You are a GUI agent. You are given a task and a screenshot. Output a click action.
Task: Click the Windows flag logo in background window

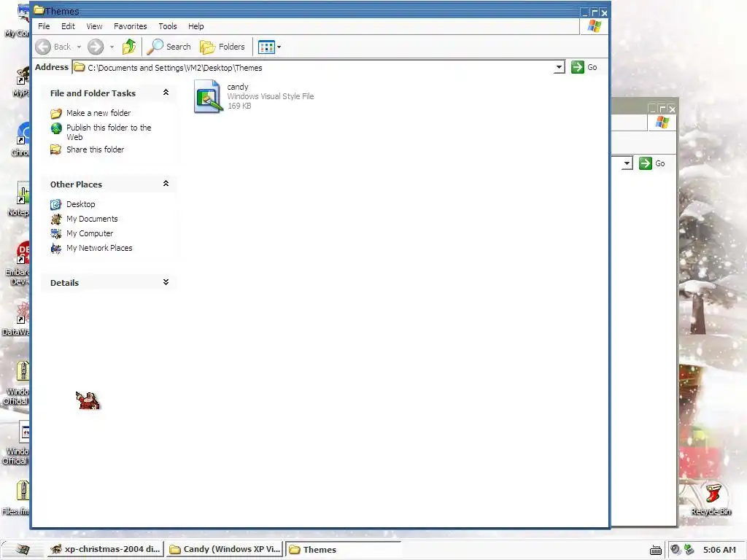[x=662, y=122]
